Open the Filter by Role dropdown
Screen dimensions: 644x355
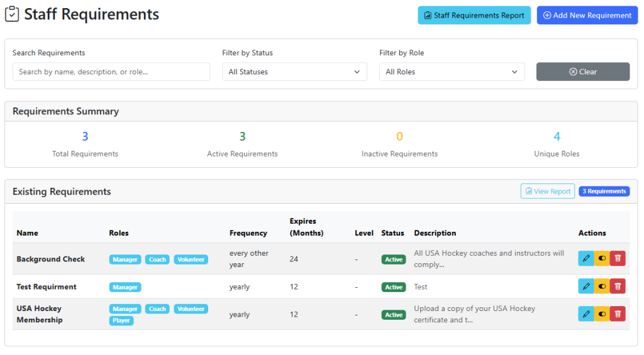point(452,72)
